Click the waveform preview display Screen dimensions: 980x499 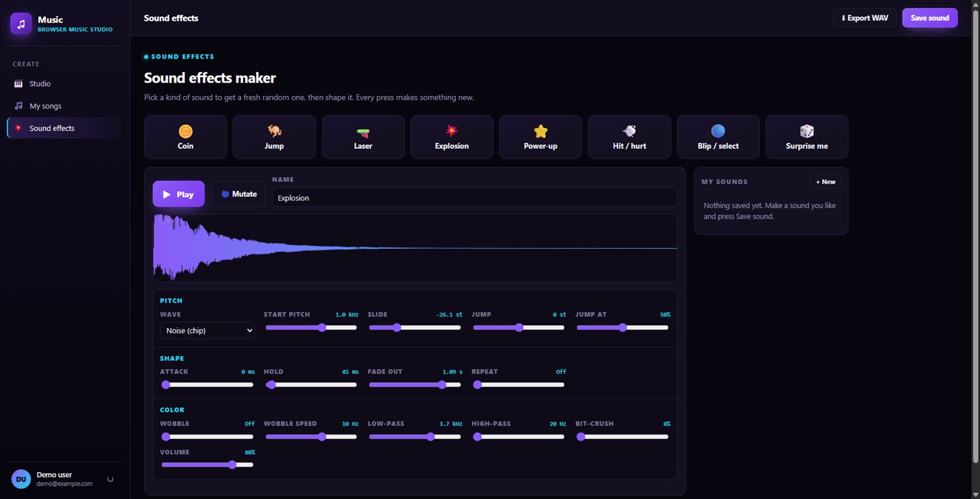pyautogui.click(x=415, y=248)
